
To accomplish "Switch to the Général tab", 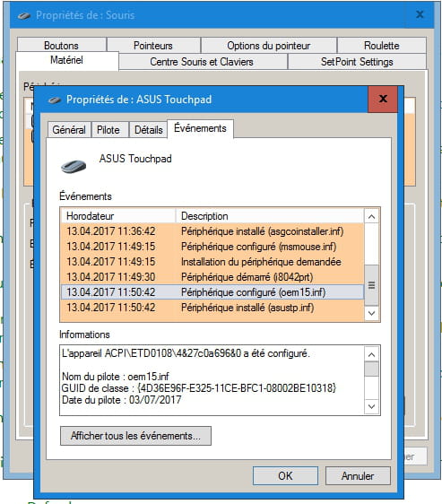I will click(69, 130).
